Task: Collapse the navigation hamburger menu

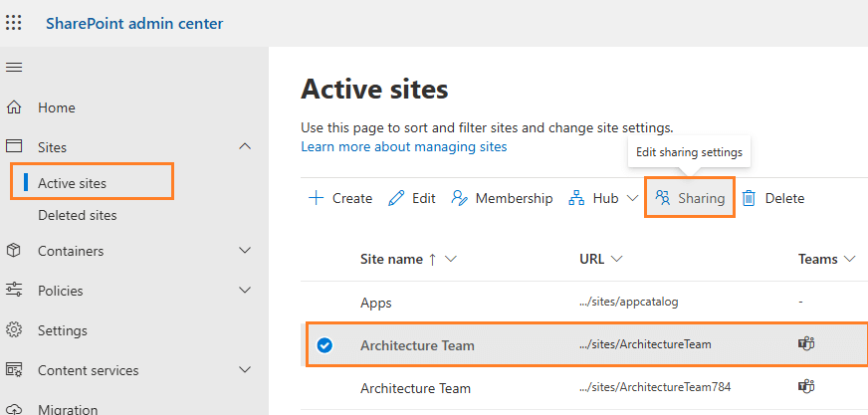Action: 14,68
